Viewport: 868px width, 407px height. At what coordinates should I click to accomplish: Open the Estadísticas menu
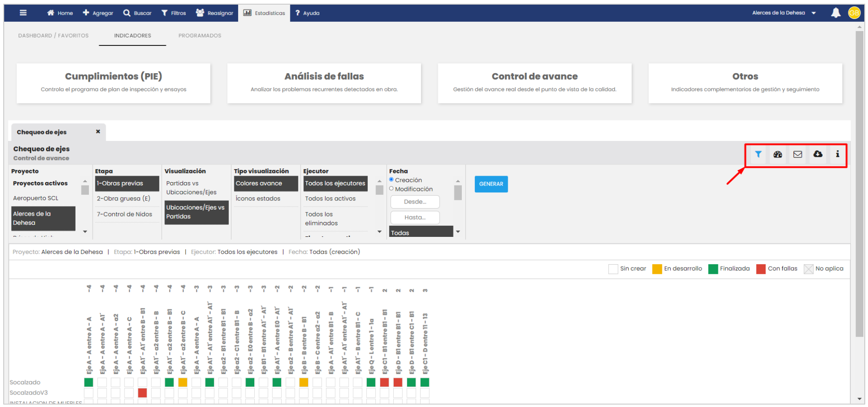point(264,13)
